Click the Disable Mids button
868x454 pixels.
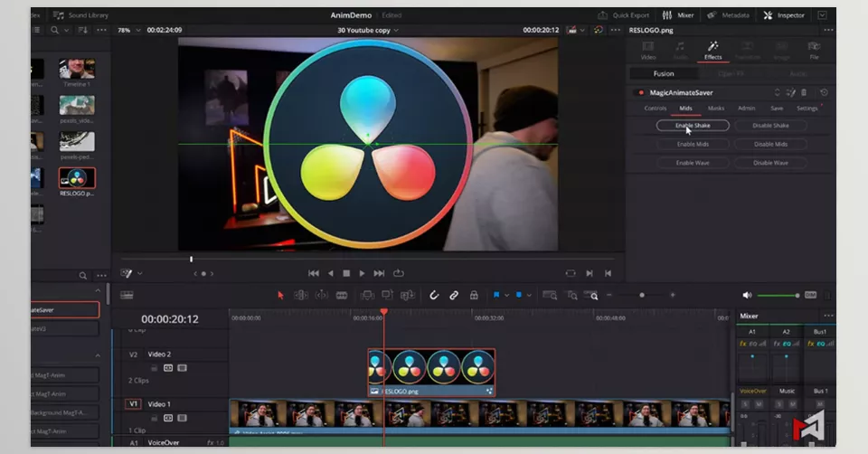770,145
